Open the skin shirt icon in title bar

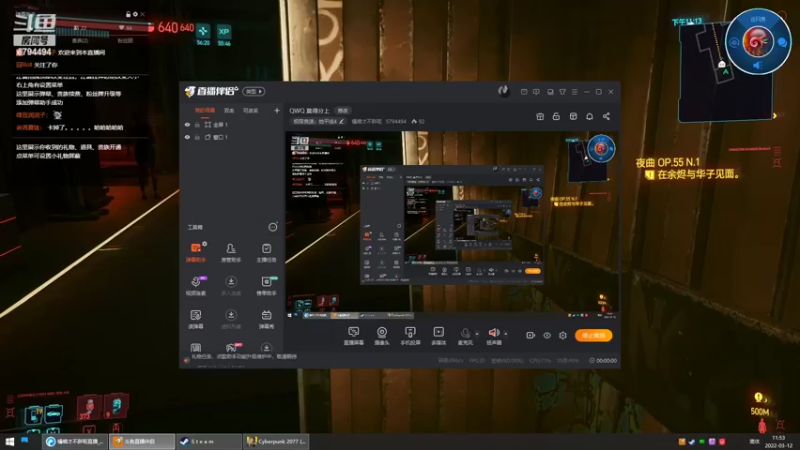[562, 92]
